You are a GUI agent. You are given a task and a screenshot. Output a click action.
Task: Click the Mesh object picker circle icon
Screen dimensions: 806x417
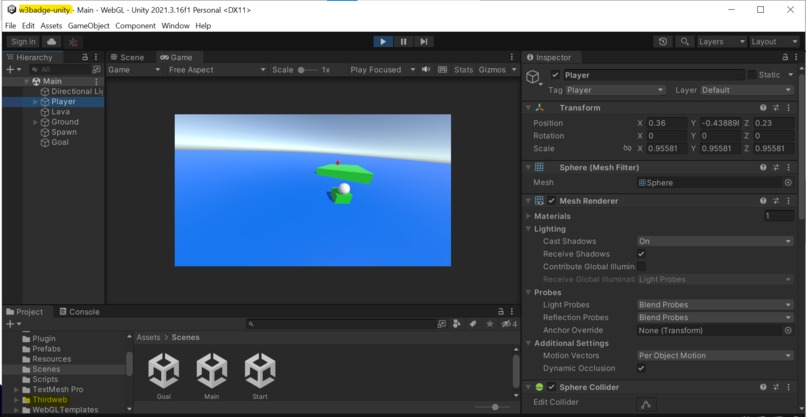(788, 183)
